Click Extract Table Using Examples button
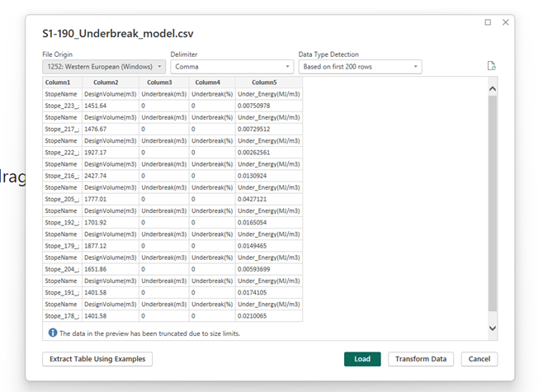The image size is (543, 392). [97, 359]
